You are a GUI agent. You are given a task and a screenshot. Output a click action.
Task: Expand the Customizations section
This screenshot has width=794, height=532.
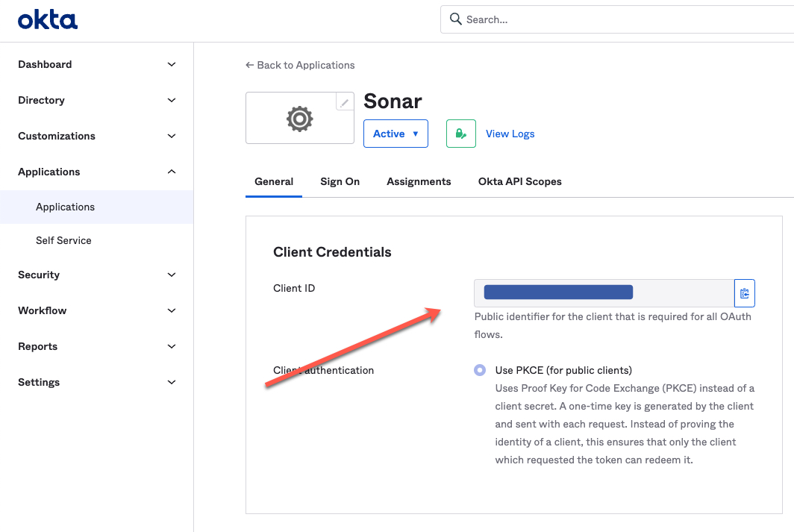tap(97, 136)
